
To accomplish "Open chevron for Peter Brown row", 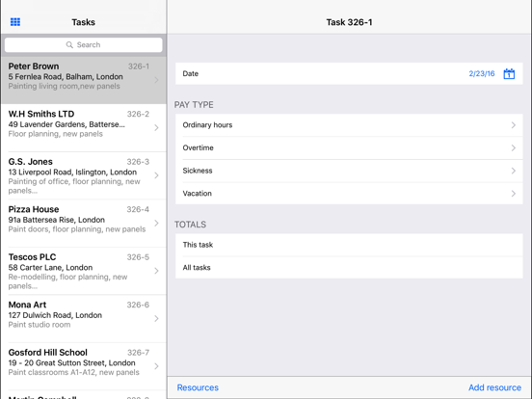I will (156, 80).
